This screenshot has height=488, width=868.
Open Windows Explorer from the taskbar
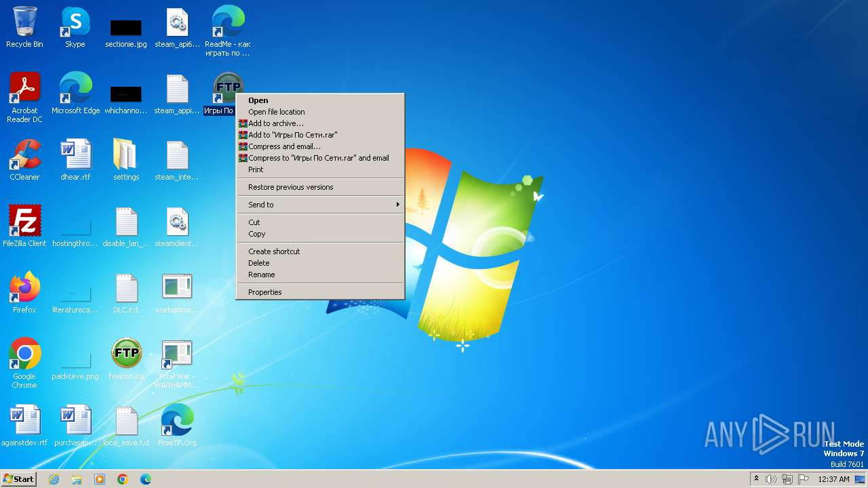pos(77,479)
